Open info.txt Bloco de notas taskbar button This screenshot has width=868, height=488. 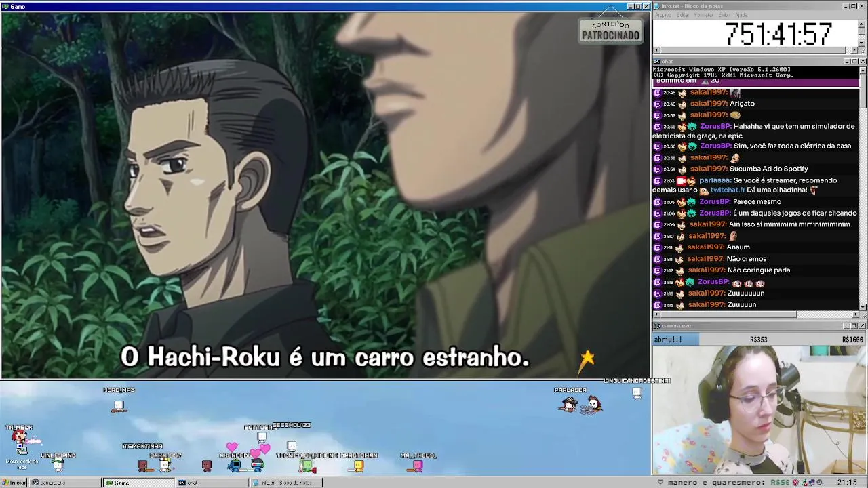tap(285, 483)
